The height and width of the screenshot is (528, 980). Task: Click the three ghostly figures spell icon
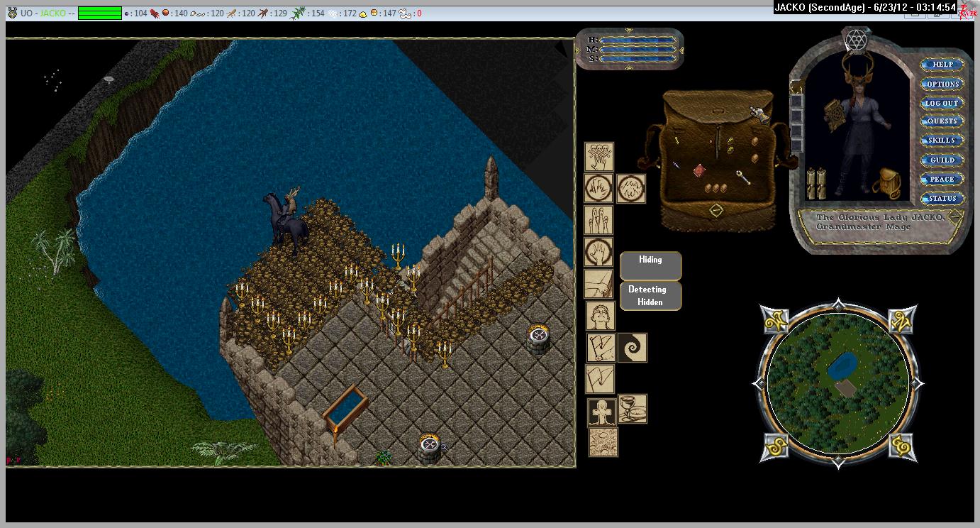tap(598, 220)
